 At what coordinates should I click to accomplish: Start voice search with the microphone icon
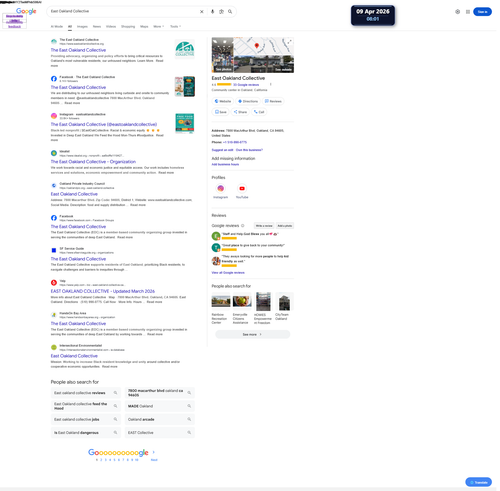(212, 11)
